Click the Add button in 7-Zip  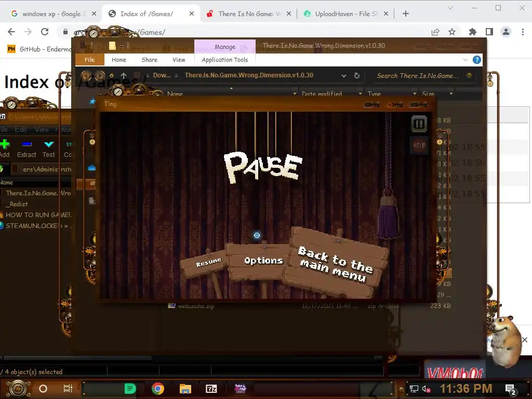pos(5,149)
